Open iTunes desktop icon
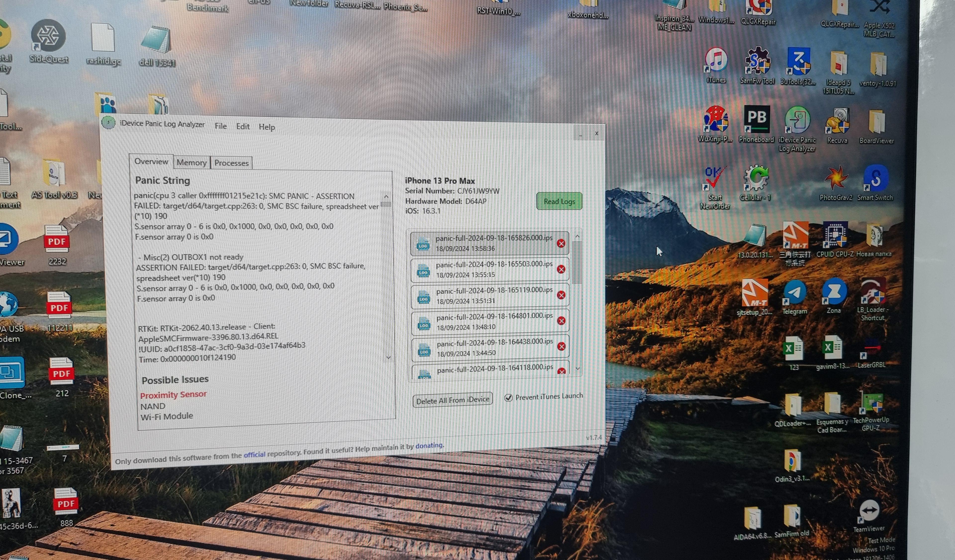Viewport: 955px width, 560px height. [x=716, y=65]
